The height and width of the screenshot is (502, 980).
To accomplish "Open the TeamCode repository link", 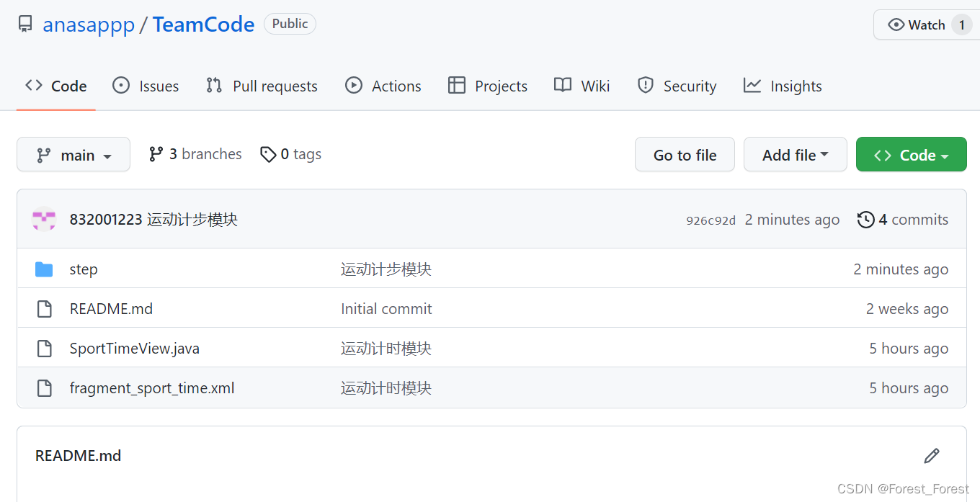I will [203, 24].
